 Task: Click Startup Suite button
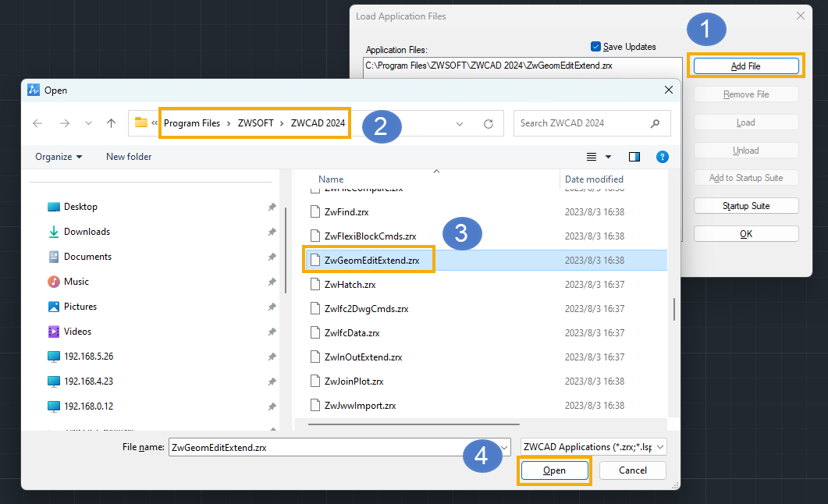(x=745, y=206)
